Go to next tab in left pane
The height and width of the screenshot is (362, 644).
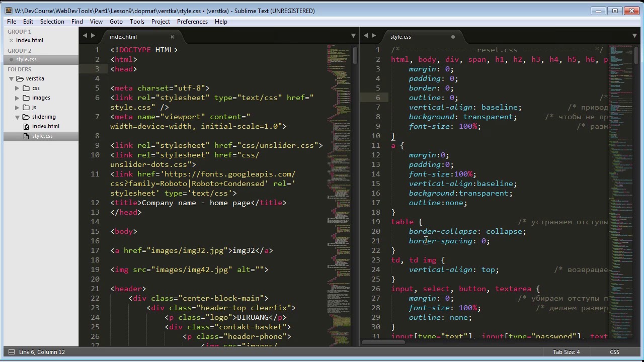point(93,35)
